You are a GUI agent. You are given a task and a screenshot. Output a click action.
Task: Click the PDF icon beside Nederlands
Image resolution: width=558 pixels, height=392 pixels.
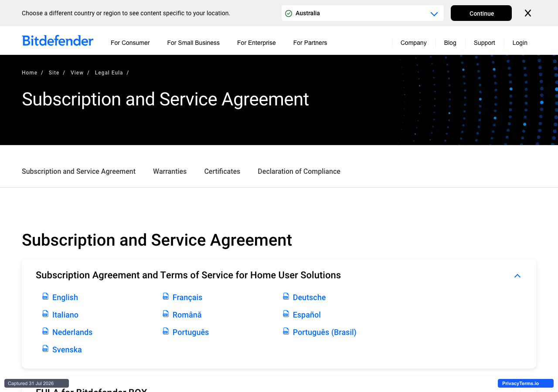click(45, 331)
